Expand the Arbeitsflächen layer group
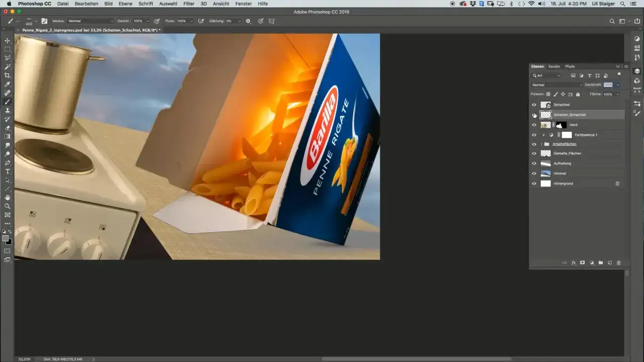644x362 pixels. pos(541,144)
